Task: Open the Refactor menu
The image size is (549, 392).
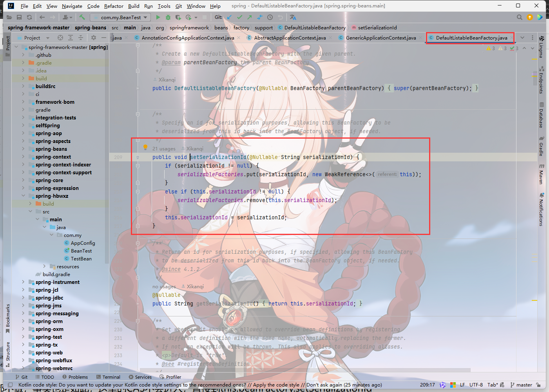Action: click(x=114, y=6)
